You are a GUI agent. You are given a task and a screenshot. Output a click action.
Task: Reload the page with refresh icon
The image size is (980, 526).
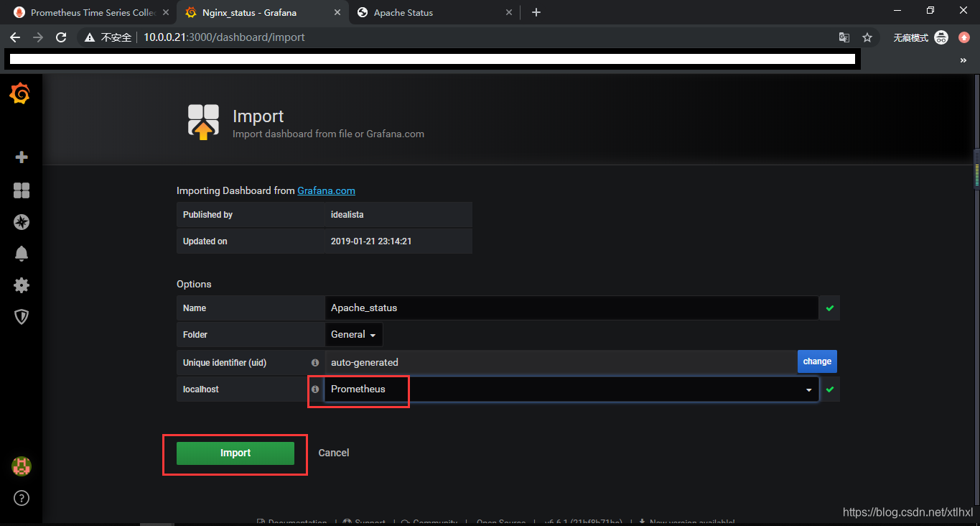click(61, 37)
